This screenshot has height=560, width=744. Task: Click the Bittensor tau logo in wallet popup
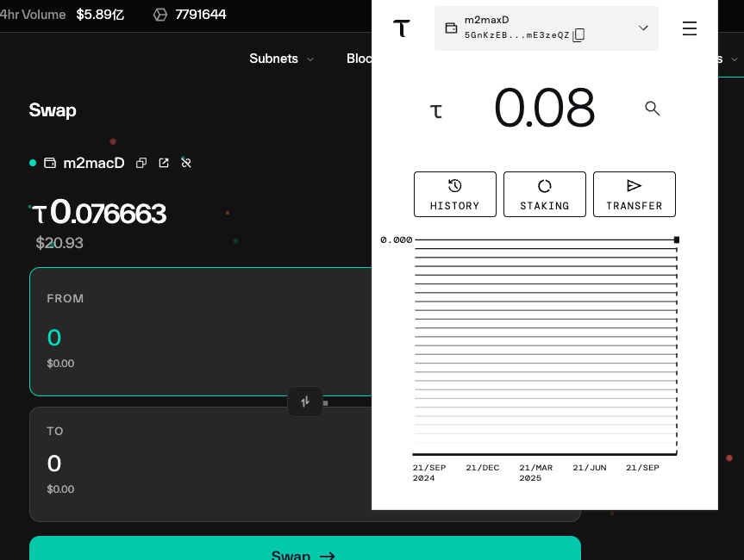[x=402, y=28]
